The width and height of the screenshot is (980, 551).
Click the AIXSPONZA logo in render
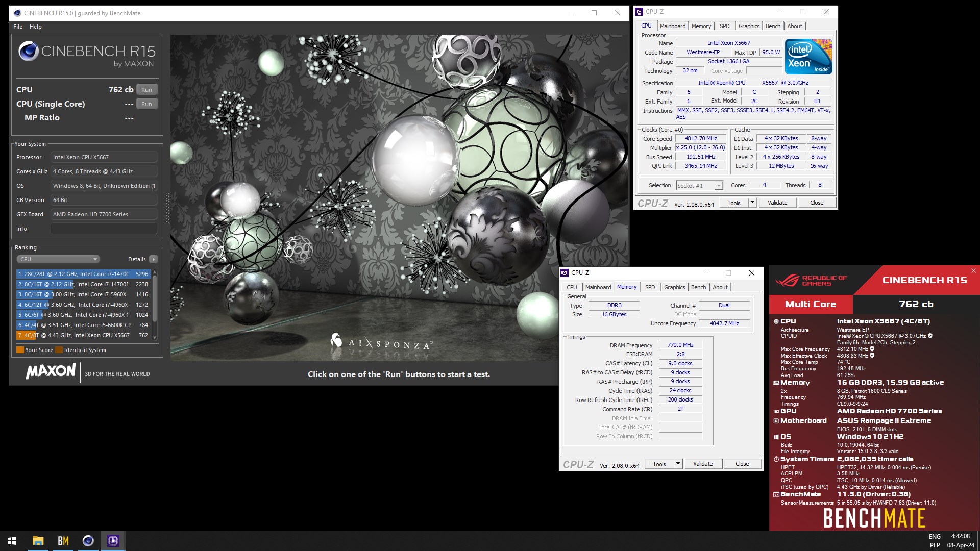[382, 342]
